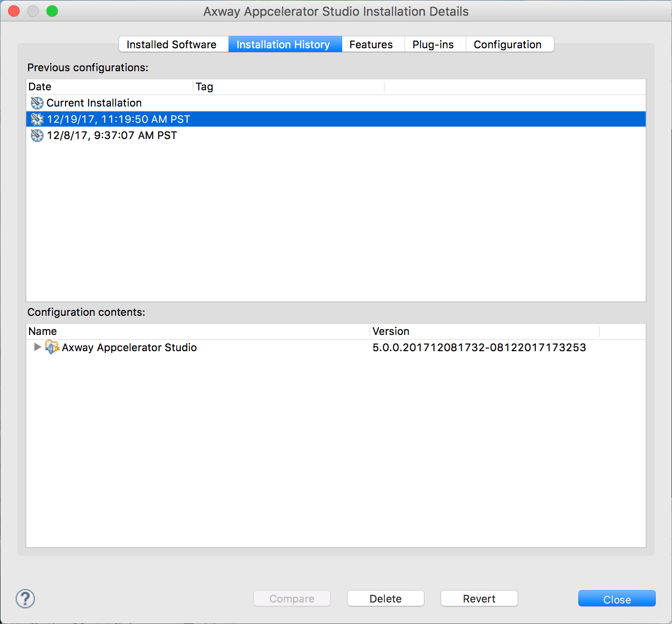Click the Revert button
The image size is (672, 624).
(479, 599)
